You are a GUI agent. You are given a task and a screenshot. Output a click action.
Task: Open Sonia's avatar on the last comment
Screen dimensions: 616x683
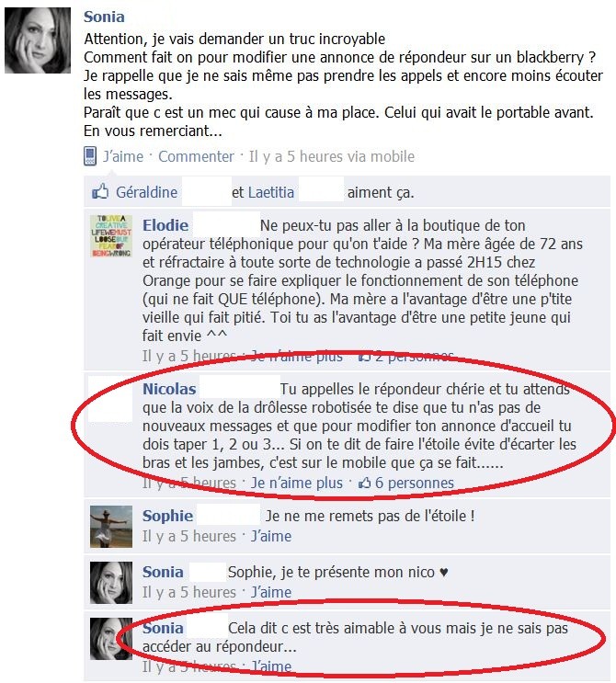pyautogui.click(x=111, y=639)
